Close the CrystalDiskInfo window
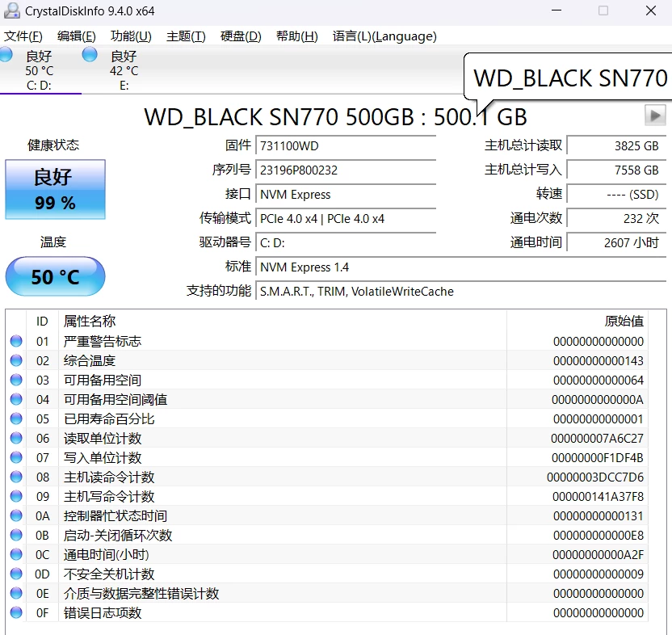 coord(650,11)
